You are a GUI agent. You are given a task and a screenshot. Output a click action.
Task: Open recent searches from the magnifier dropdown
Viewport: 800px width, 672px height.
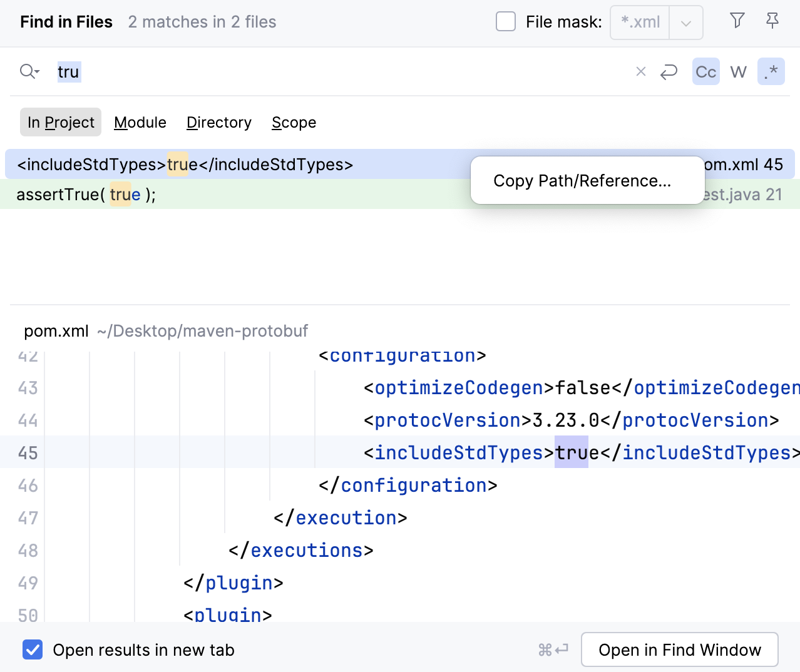coord(29,71)
